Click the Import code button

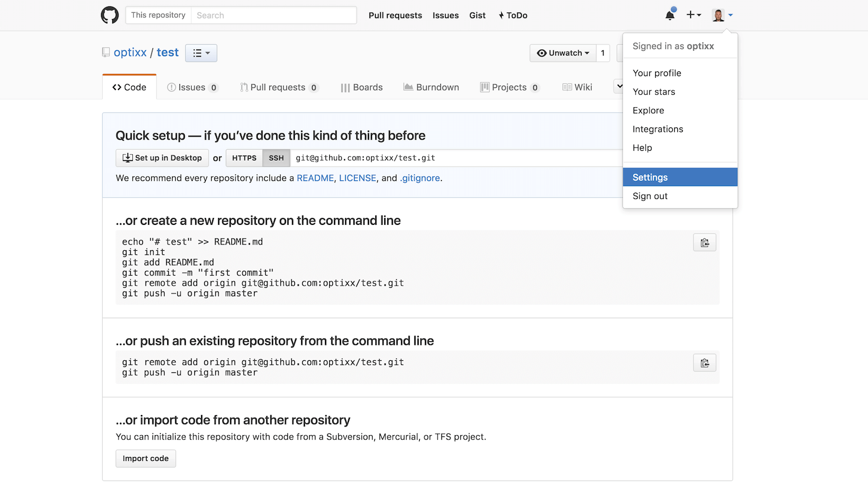tap(146, 459)
